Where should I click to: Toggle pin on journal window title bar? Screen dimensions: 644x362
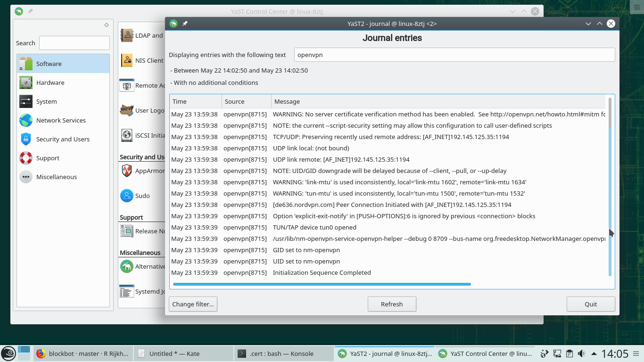click(x=185, y=24)
